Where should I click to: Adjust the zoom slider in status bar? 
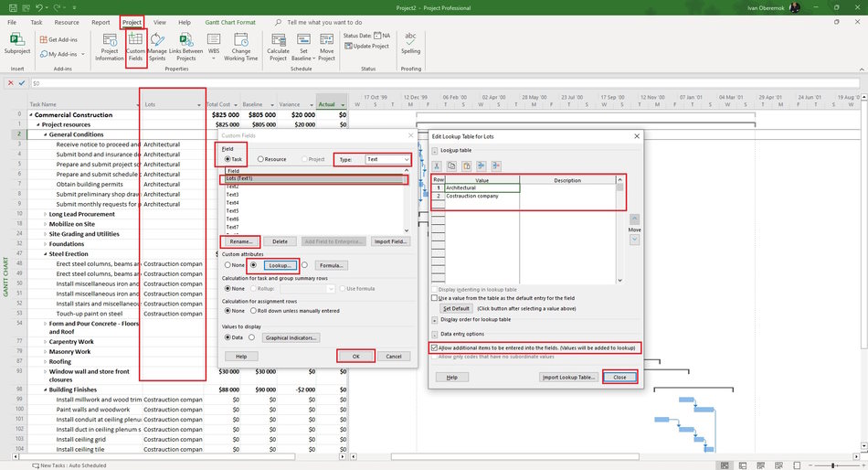click(833, 465)
